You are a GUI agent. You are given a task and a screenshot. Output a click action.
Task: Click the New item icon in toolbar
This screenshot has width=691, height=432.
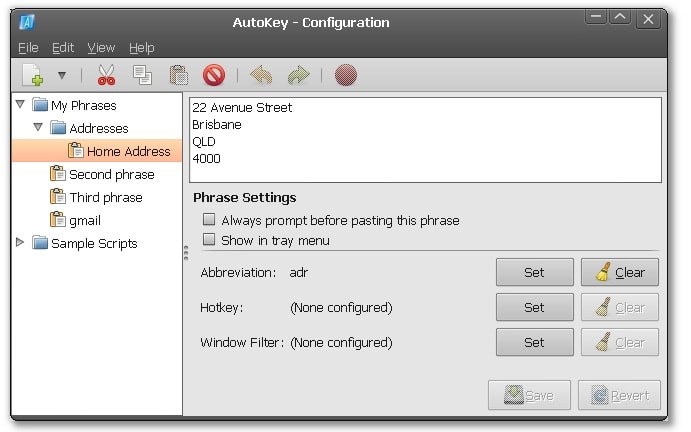tap(33, 75)
